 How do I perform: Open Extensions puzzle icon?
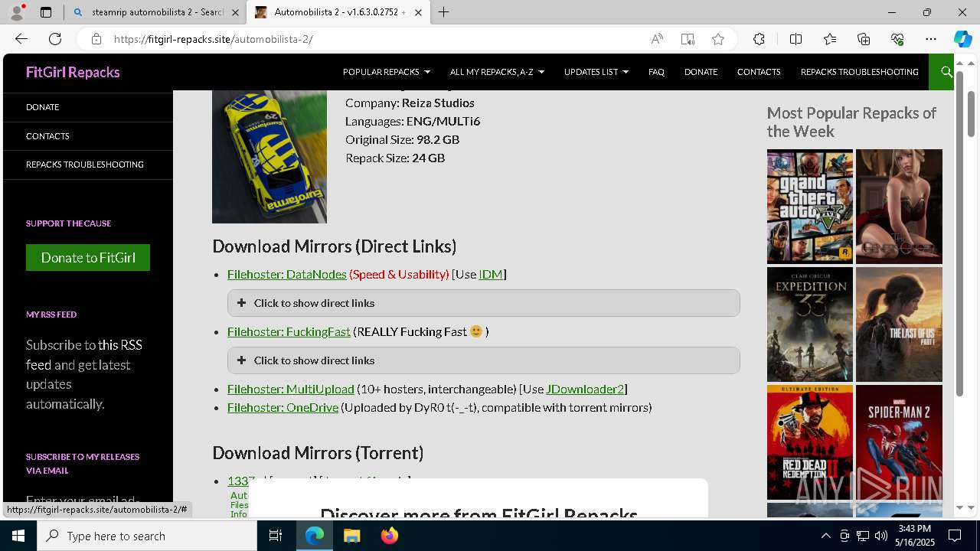[759, 39]
